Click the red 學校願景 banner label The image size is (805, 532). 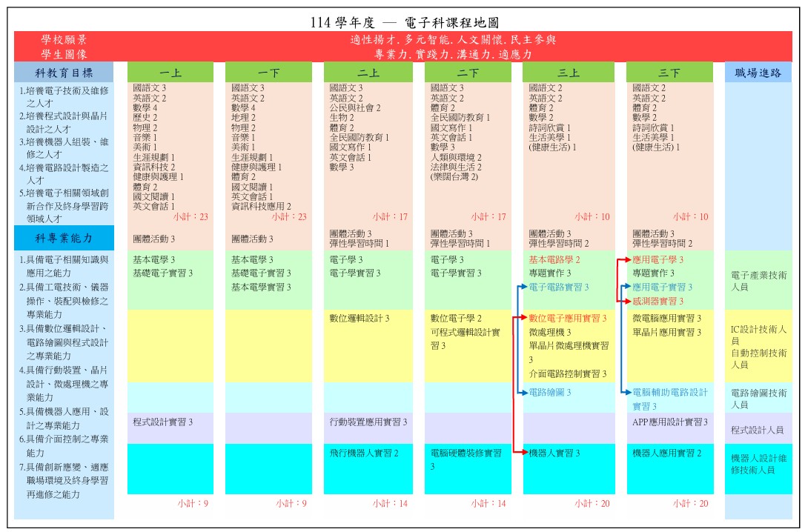(x=64, y=39)
